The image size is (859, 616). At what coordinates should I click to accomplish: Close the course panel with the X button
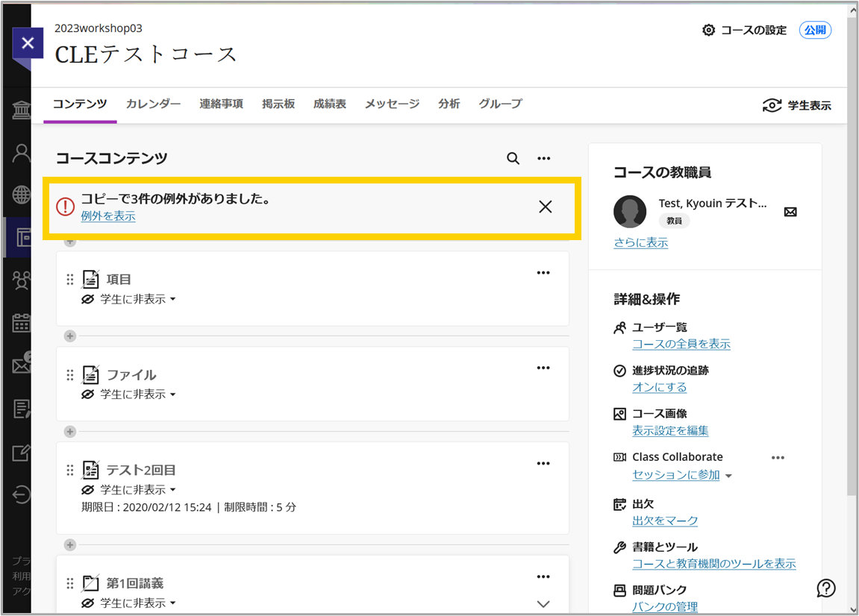tap(28, 43)
